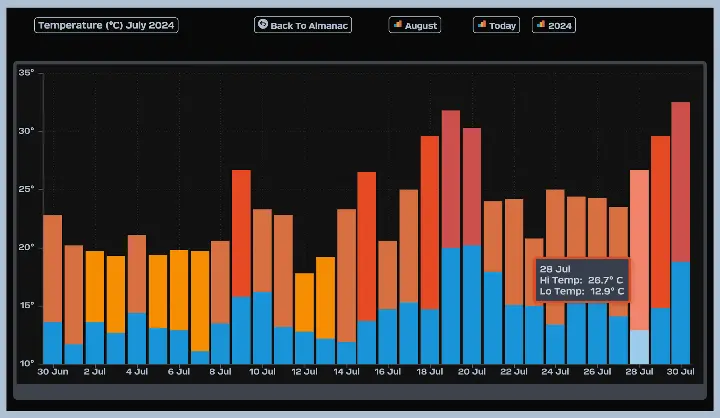Open the August temperature chart

pos(415,25)
